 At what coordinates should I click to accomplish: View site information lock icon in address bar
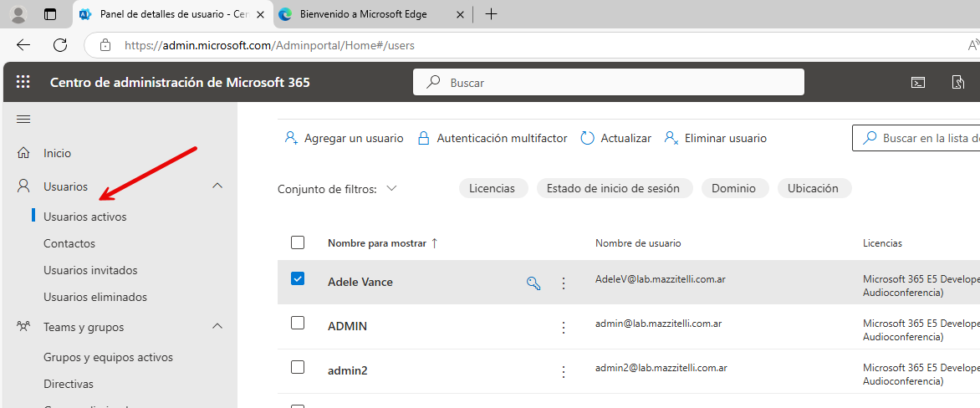point(105,45)
